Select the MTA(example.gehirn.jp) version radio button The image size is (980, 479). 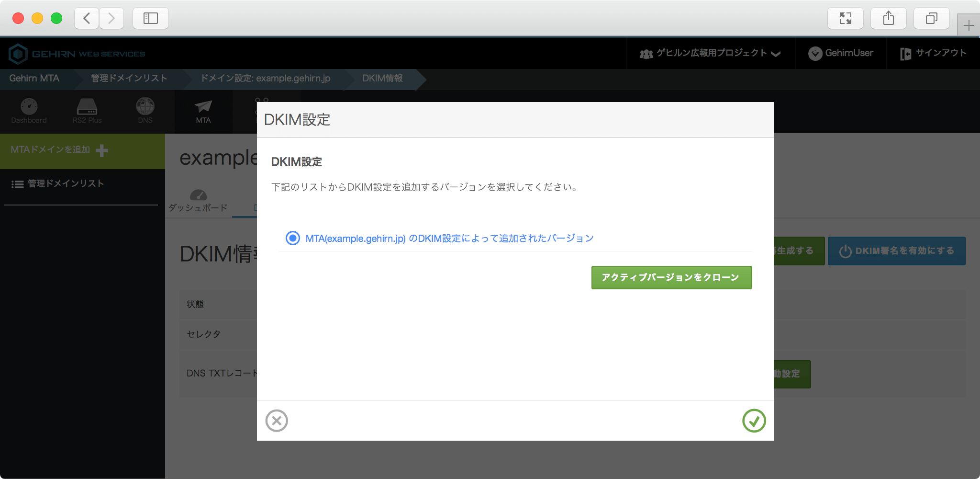pos(293,238)
